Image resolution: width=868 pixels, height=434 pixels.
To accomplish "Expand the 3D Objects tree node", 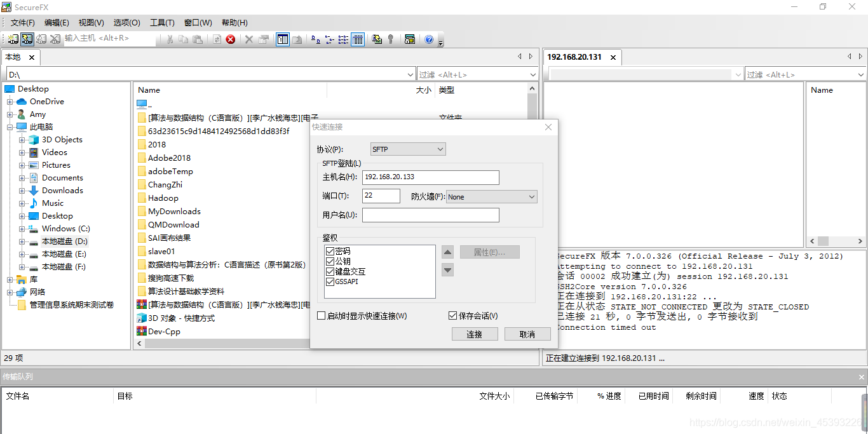I will pyautogui.click(x=22, y=140).
